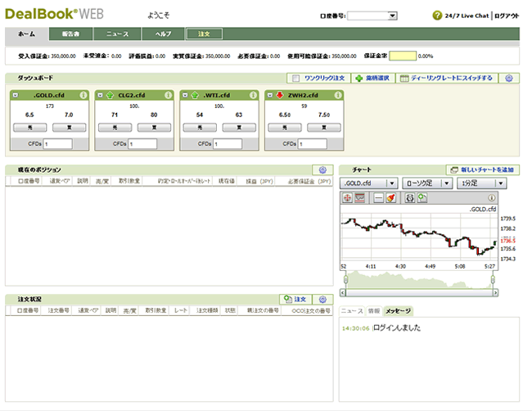Click the buy button on ZWH2.cfd
532x411 pixels.
coord(324,128)
